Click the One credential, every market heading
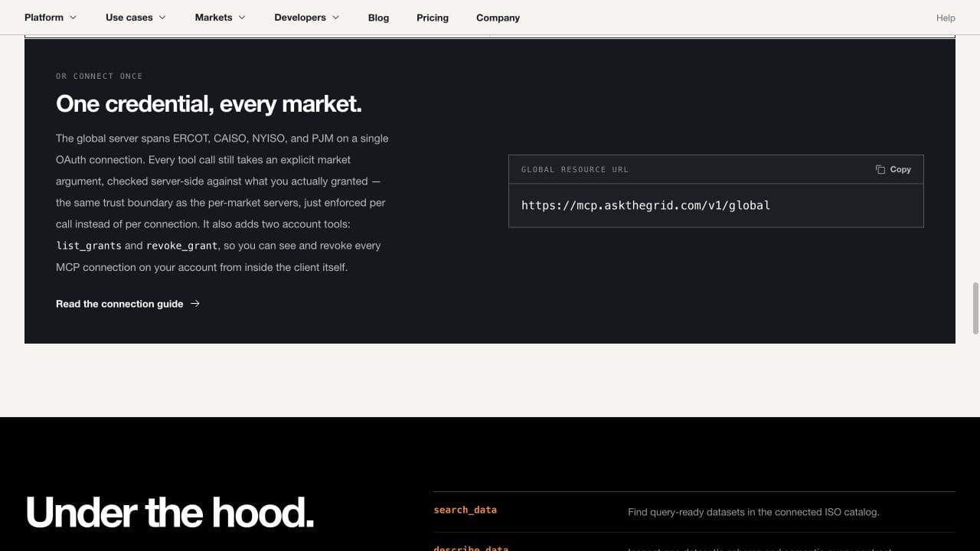This screenshot has height=551, width=980. click(x=209, y=103)
